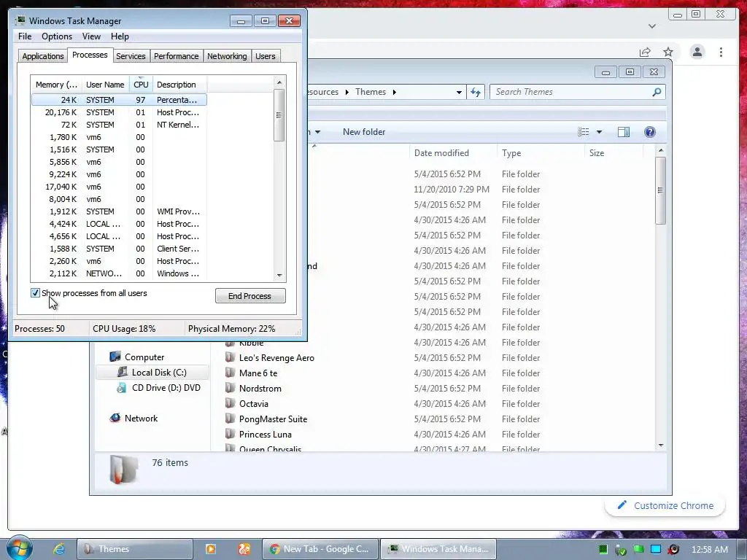
Task: Click the Octavia folder icon
Action: click(230, 403)
